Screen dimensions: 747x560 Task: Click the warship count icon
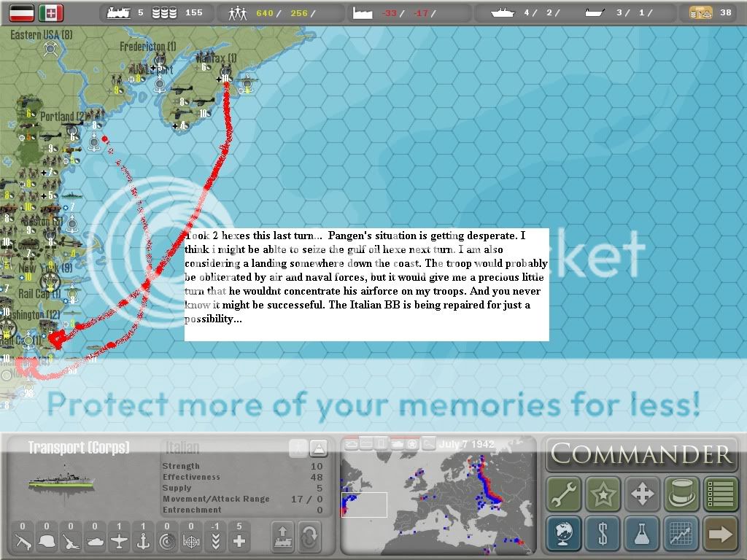click(503, 13)
